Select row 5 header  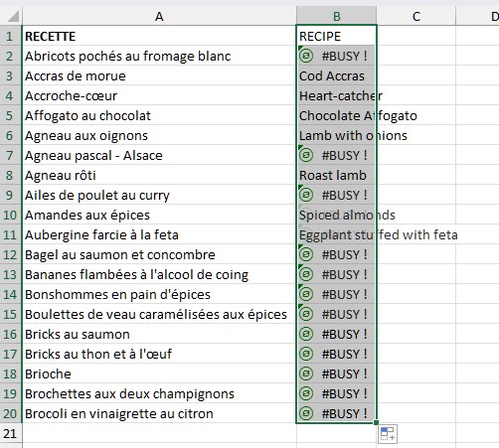click(x=11, y=115)
